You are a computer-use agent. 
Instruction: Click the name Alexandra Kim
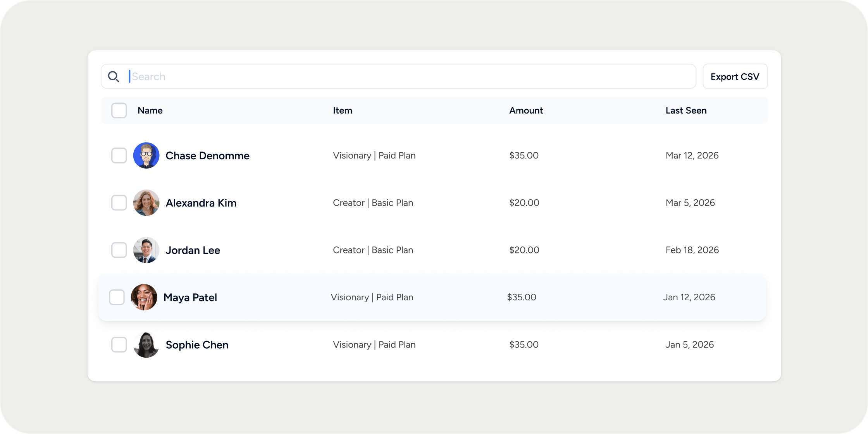(201, 203)
